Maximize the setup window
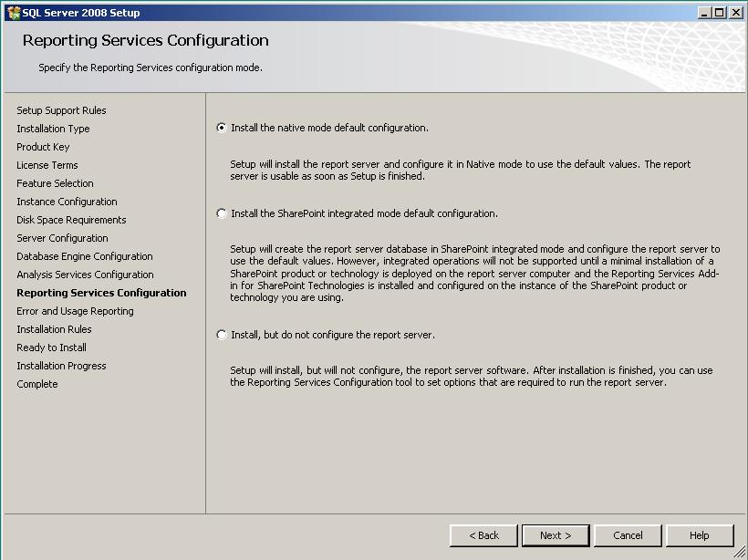 (x=720, y=13)
